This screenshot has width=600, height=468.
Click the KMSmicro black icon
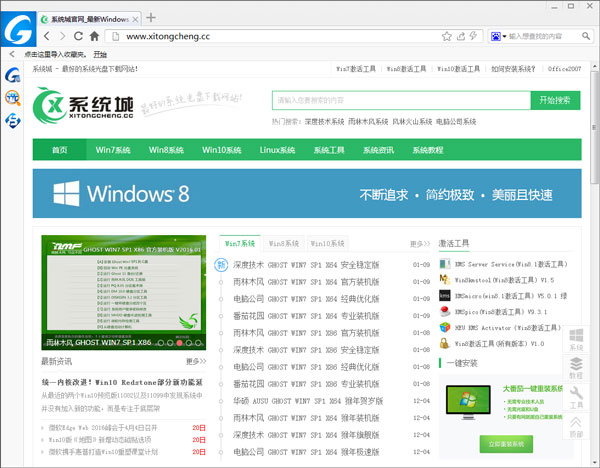point(445,296)
